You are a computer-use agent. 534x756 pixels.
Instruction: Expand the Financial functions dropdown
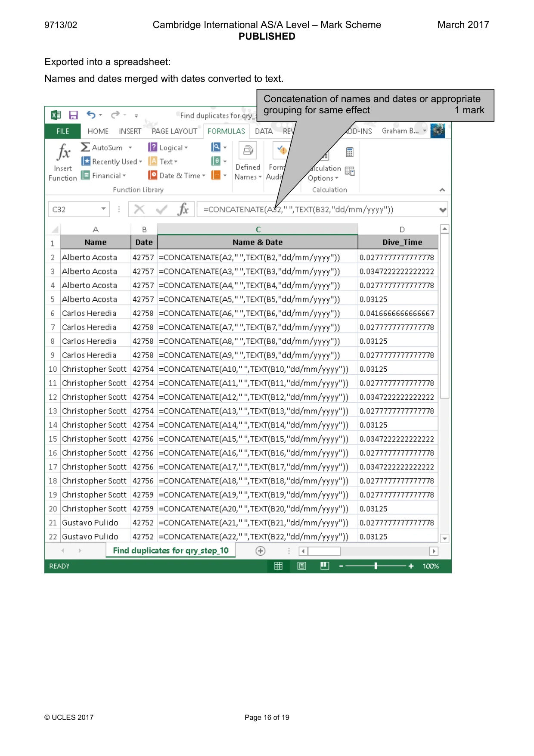click(104, 175)
